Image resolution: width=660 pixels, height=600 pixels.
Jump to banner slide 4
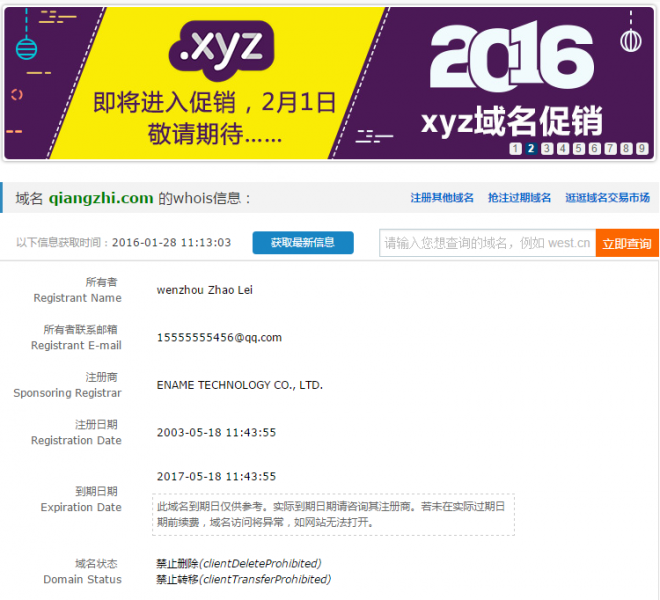[x=563, y=149]
